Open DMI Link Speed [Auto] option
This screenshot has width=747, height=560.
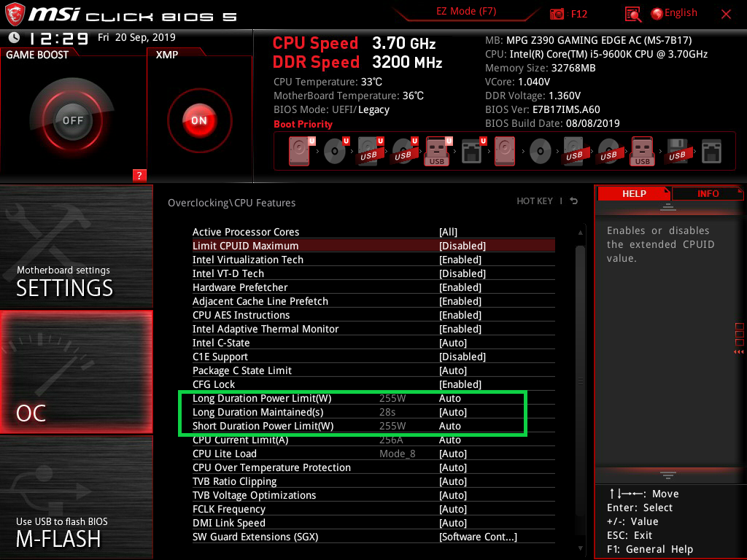coord(373,523)
